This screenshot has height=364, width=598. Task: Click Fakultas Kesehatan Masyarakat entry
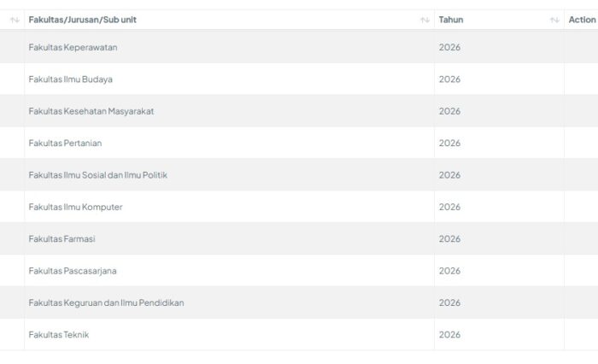(91, 111)
